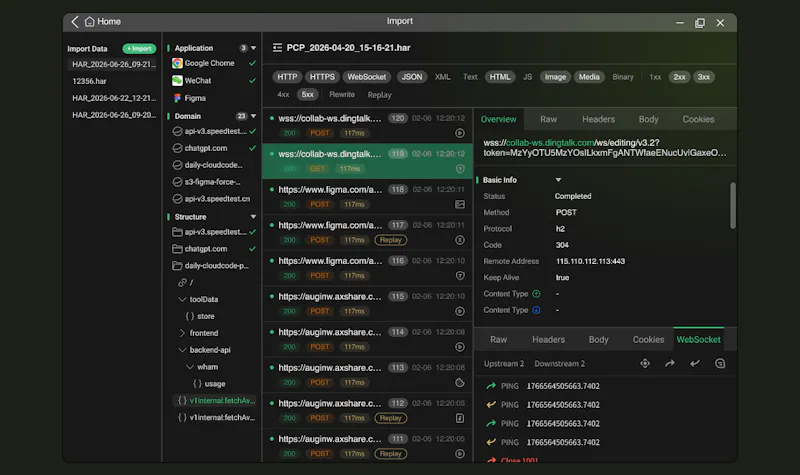
Task: Click play icon on request 114 row
Action: click(460, 347)
